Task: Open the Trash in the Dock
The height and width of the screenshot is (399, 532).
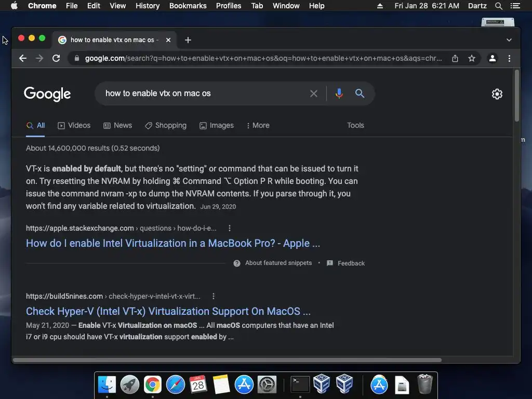Action: point(425,384)
